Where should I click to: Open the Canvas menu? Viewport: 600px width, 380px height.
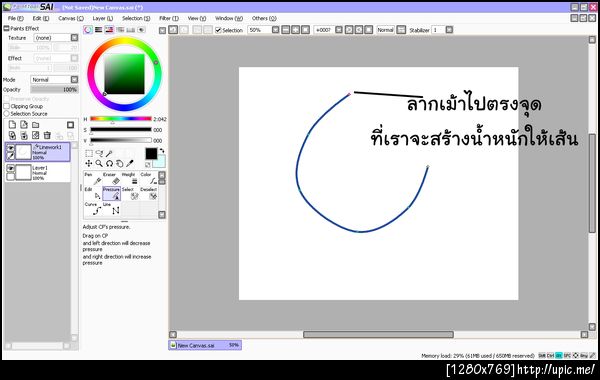71,18
